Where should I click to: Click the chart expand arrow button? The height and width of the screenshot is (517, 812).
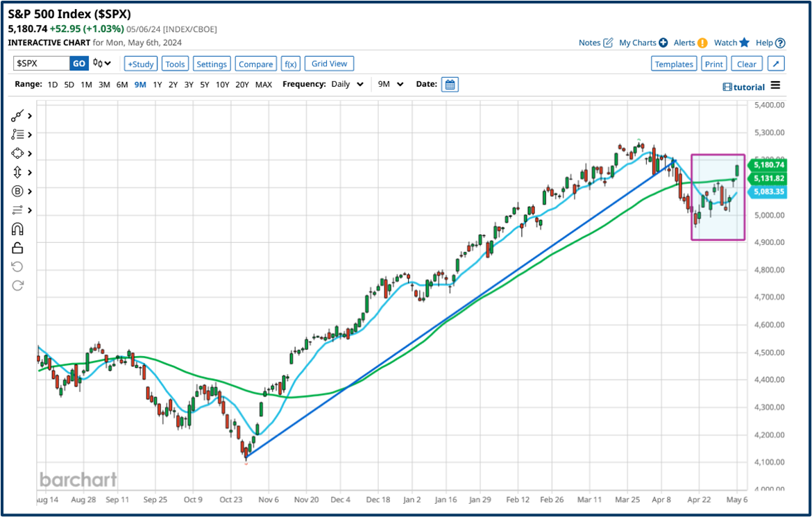(776, 63)
